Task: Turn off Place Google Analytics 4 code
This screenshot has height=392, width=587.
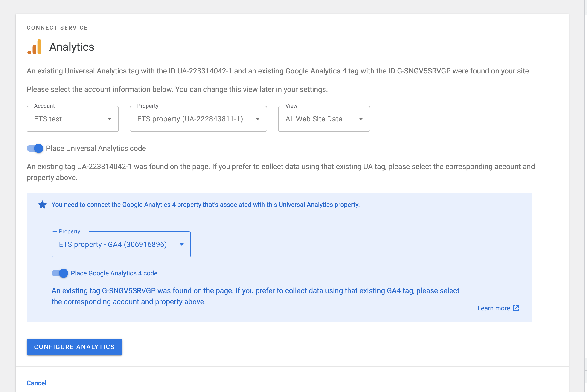Action: pos(60,273)
